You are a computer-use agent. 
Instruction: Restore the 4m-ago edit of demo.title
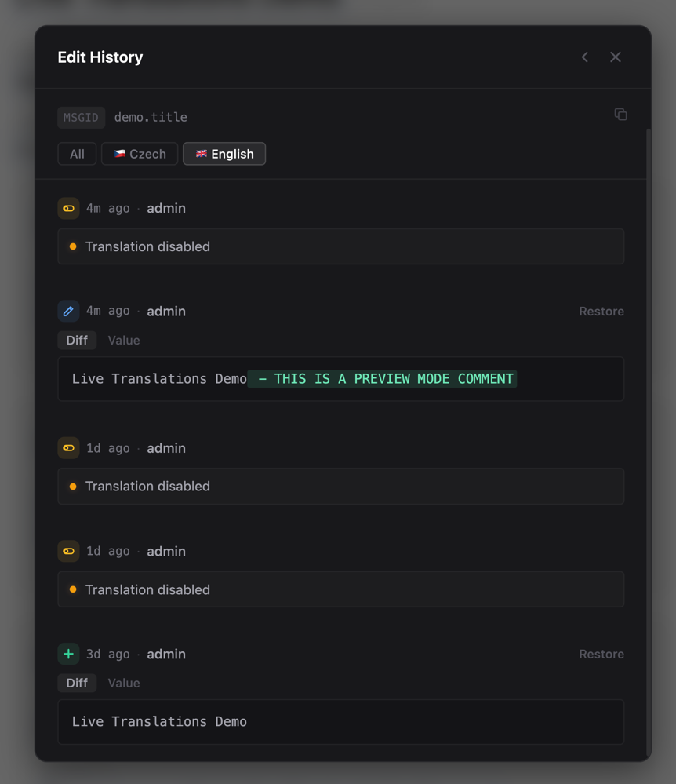click(601, 311)
